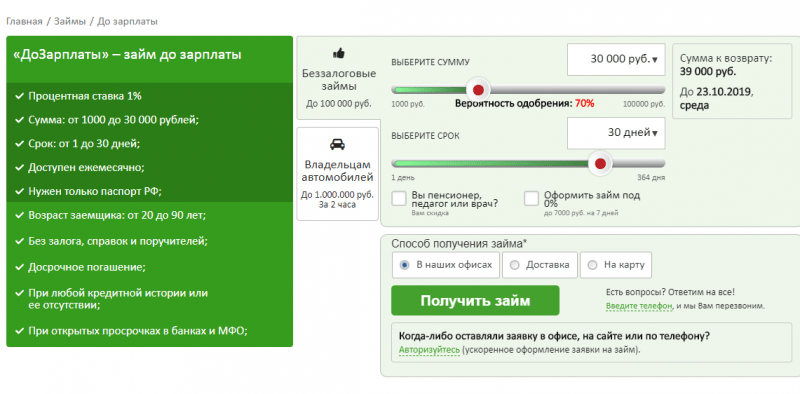800x394 pixels.
Task: Click the Сумма: от 1000 до 30 000 рублей line
Action: pos(113,120)
